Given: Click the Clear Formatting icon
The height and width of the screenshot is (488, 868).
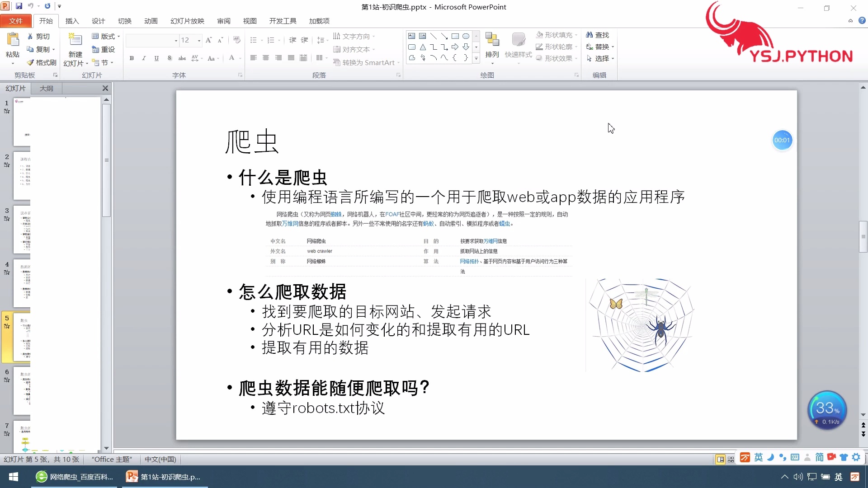Looking at the screenshot, I should point(237,40).
